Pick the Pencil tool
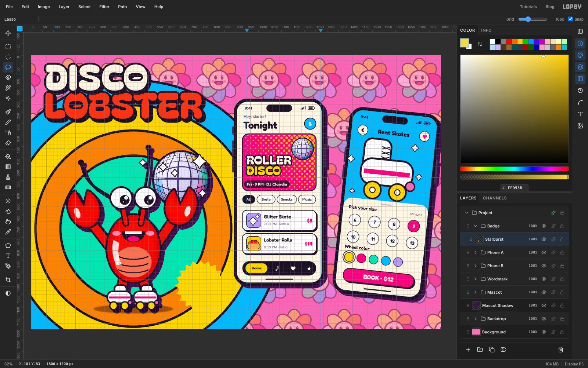The width and height of the screenshot is (588, 368). 8,122
